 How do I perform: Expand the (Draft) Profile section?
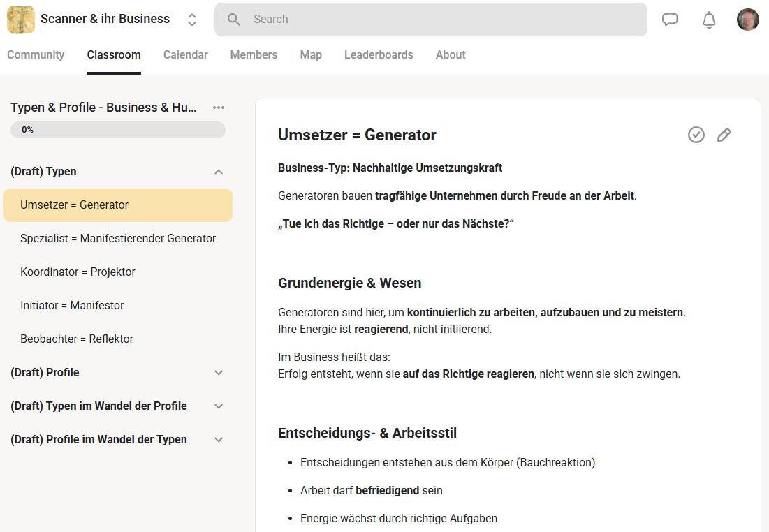point(219,373)
